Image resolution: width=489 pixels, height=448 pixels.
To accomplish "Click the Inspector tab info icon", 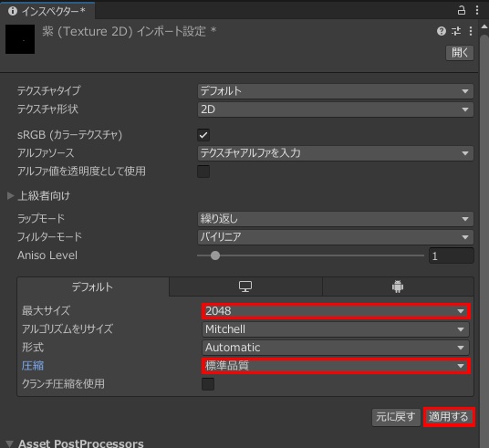I will coord(13,11).
